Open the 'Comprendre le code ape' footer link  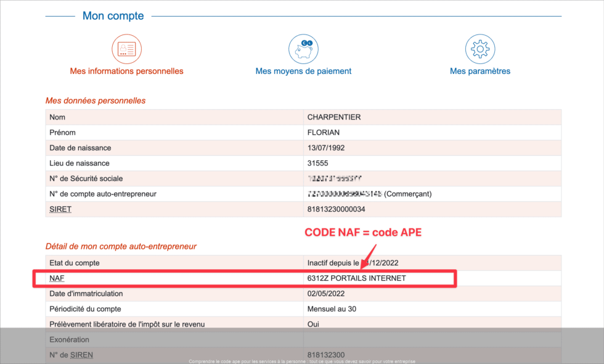[301, 362]
